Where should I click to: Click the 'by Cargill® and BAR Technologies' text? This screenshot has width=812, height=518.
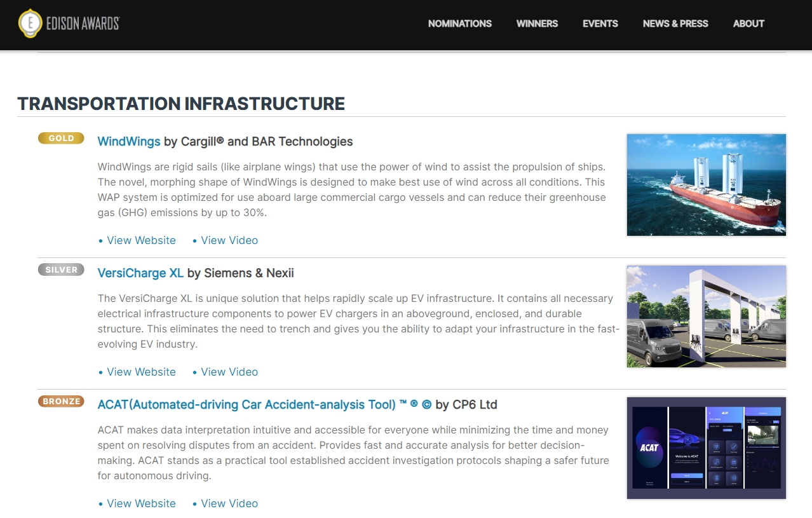click(x=258, y=141)
